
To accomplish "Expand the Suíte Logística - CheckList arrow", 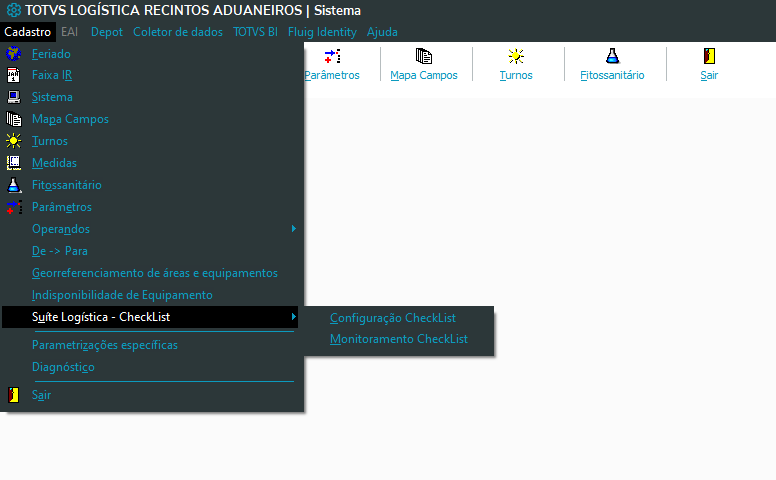I will point(294,317).
